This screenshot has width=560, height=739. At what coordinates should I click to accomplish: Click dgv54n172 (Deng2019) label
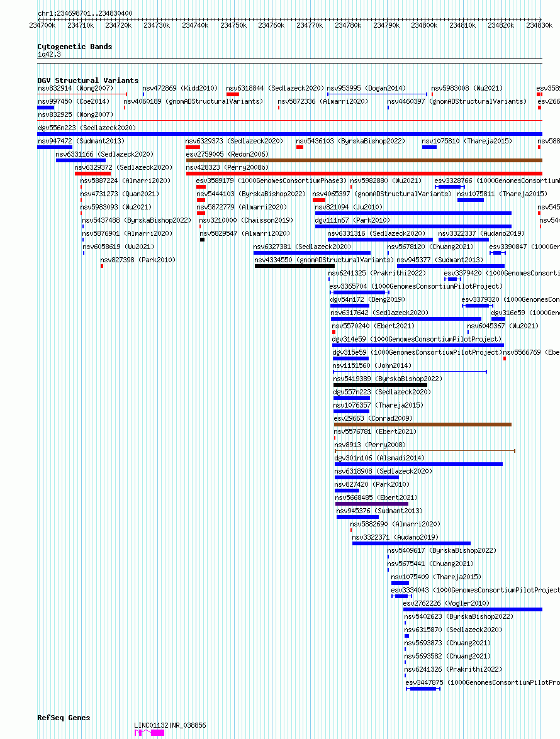point(367,299)
